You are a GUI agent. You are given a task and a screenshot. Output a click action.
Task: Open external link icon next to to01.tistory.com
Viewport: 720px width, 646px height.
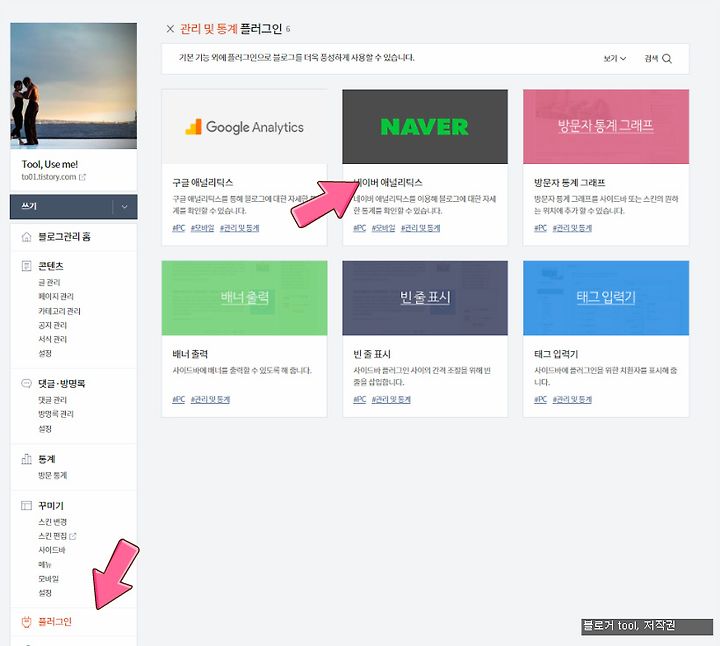click(83, 177)
